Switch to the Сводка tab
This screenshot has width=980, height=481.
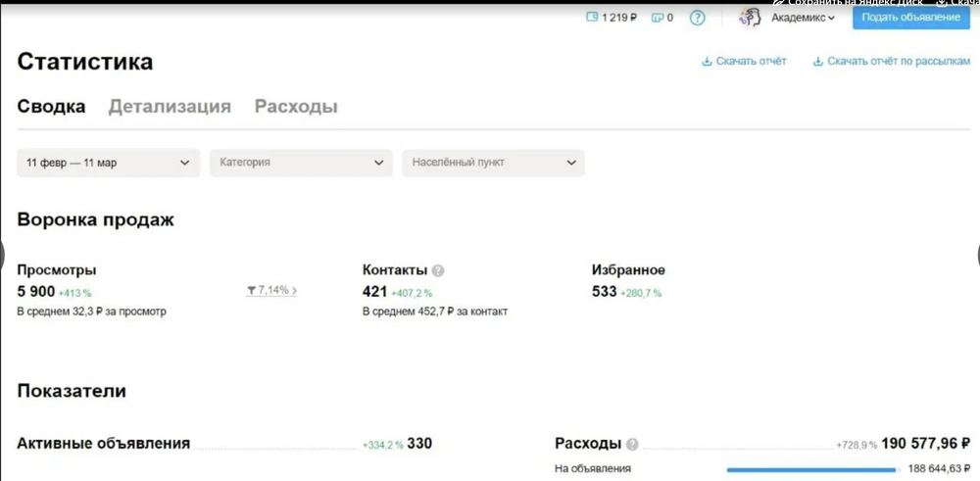[51, 106]
